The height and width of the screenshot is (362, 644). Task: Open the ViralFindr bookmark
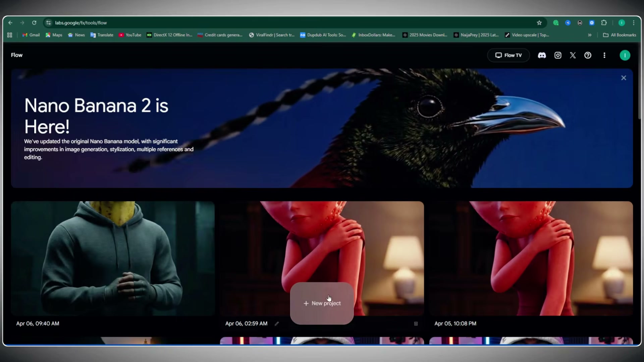(272, 35)
